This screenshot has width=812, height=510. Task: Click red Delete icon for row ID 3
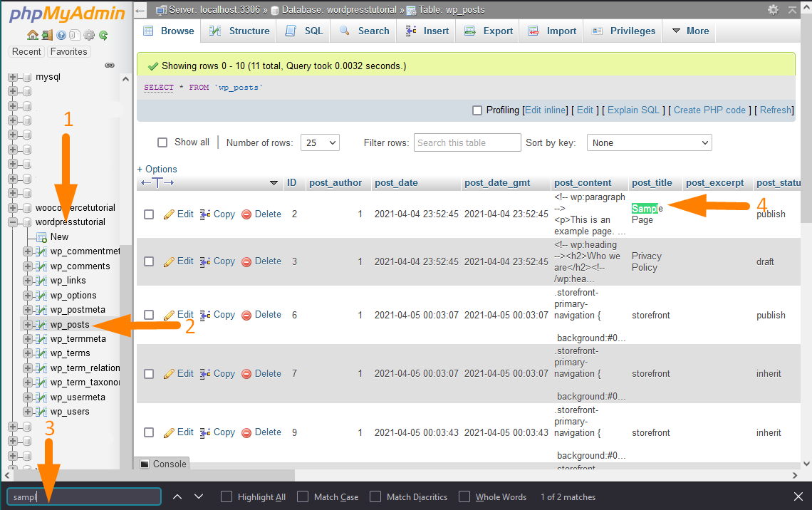click(x=246, y=261)
